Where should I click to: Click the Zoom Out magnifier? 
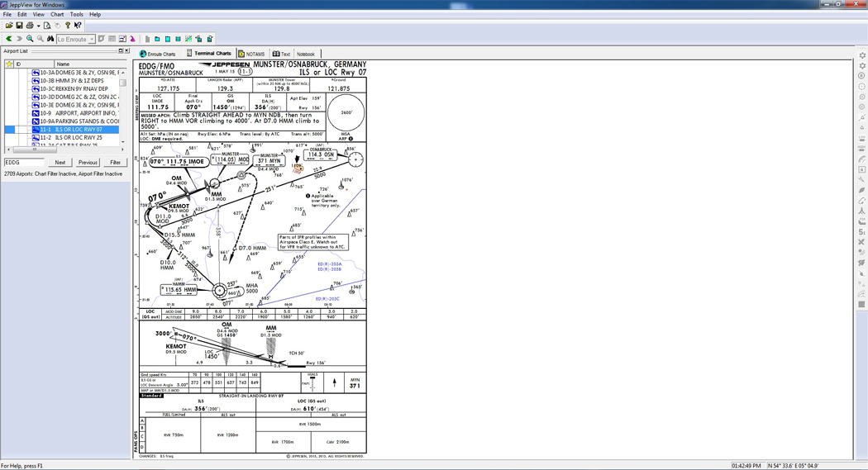coord(41,40)
